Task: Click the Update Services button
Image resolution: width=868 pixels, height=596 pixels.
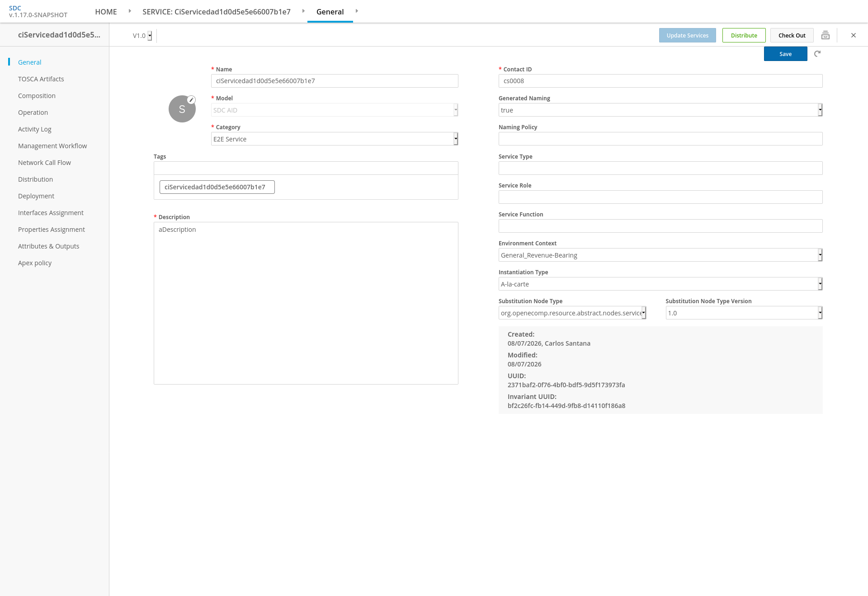Action: click(688, 35)
